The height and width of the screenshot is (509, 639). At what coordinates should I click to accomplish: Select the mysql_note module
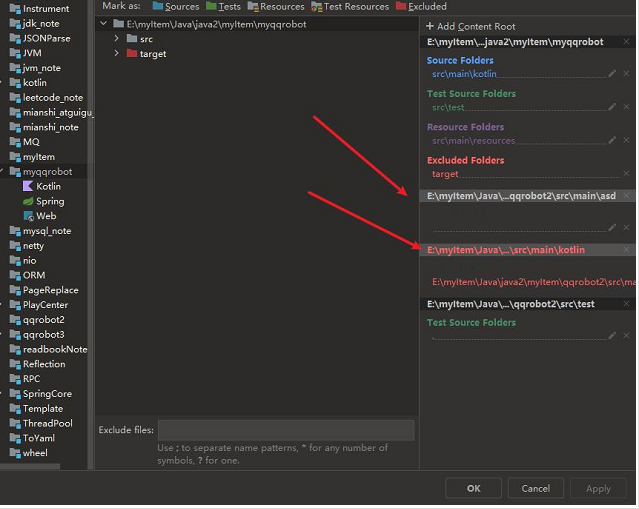pyautogui.click(x=40, y=231)
